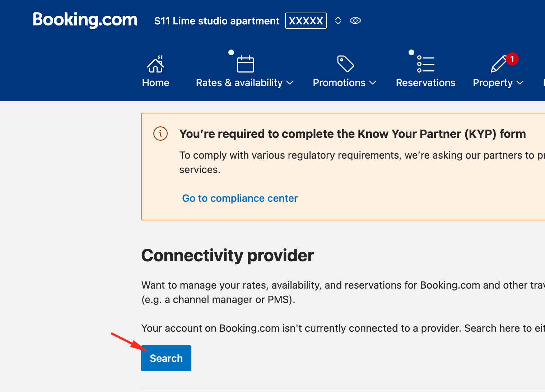The height and width of the screenshot is (392, 545).
Task: Expand the Property menu chevron
Action: [520, 83]
